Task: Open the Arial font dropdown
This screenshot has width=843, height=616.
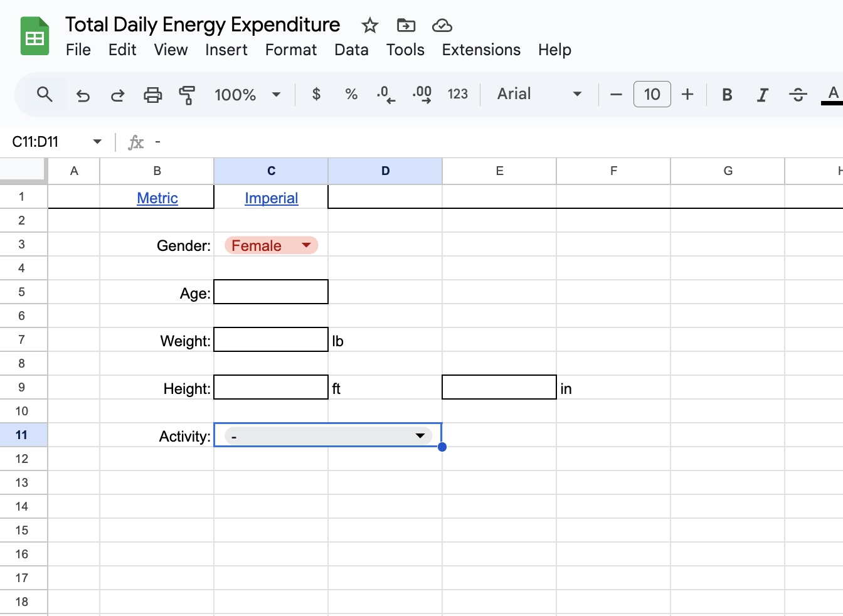Action: coord(539,94)
